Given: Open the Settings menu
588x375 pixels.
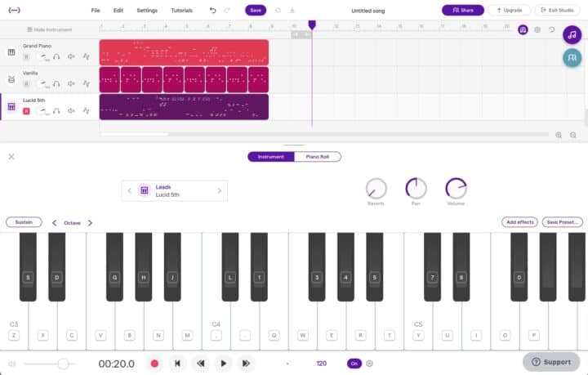Looking at the screenshot, I should 147,11.
